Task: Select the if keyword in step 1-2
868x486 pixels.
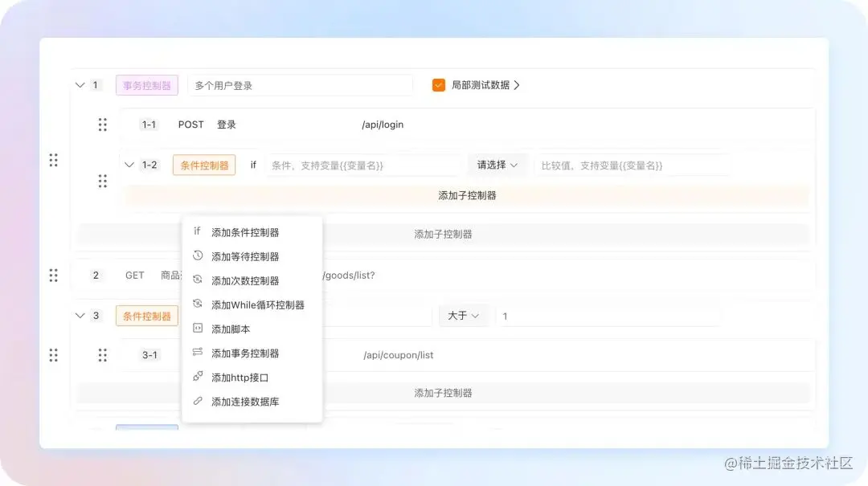Action: pos(253,165)
